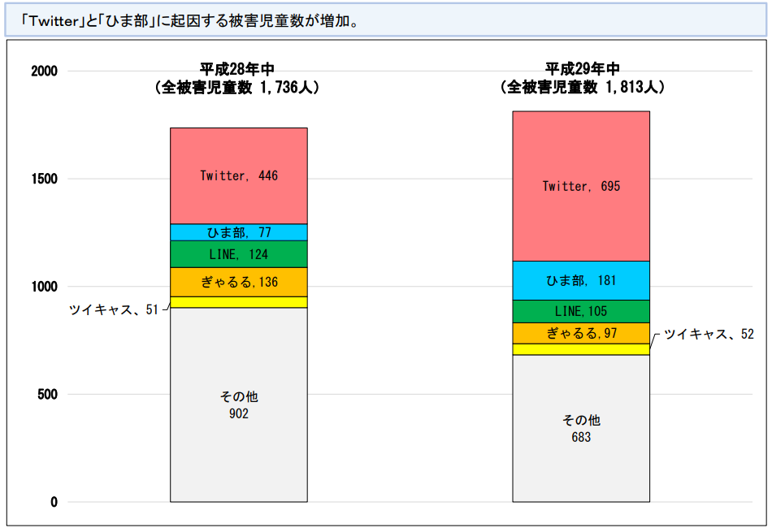
Task: Click the 2000 axis label
Action: (45, 71)
